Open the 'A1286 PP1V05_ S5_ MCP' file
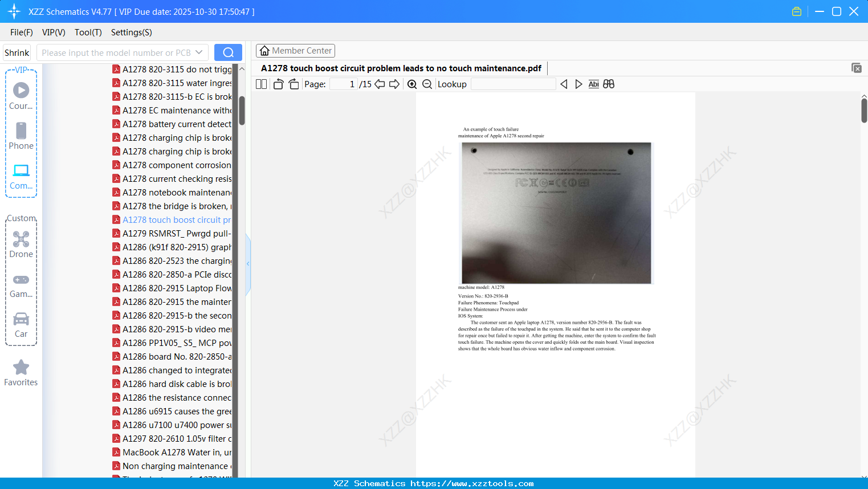Image resolution: width=868 pixels, height=489 pixels. coord(172,343)
